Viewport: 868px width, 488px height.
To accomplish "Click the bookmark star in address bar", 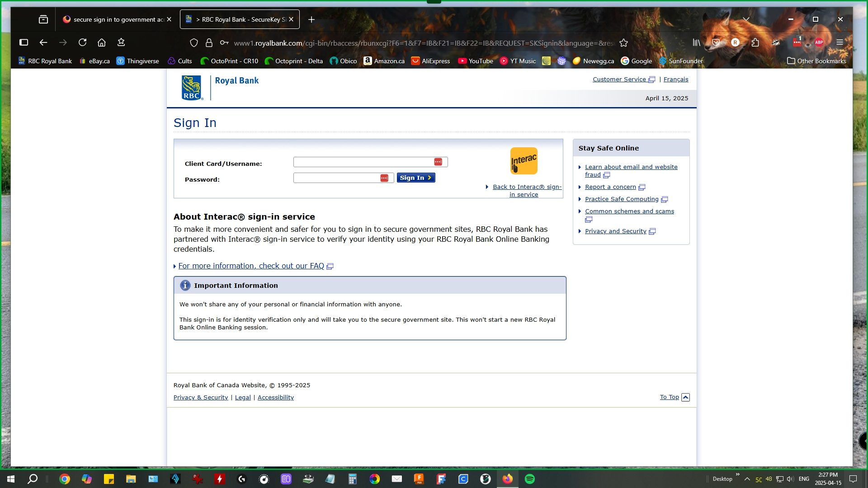I will (624, 43).
